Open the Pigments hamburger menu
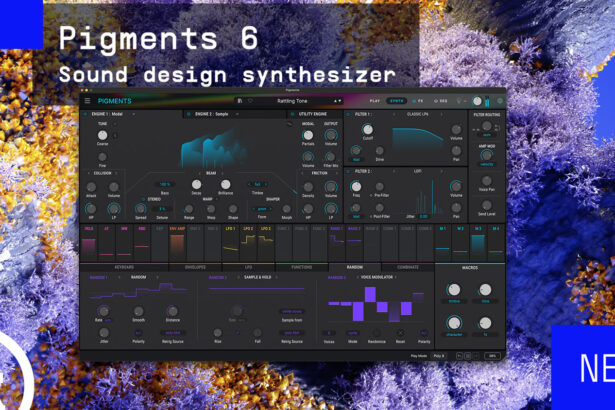Image resolution: width=615 pixels, height=410 pixels. coord(87,101)
